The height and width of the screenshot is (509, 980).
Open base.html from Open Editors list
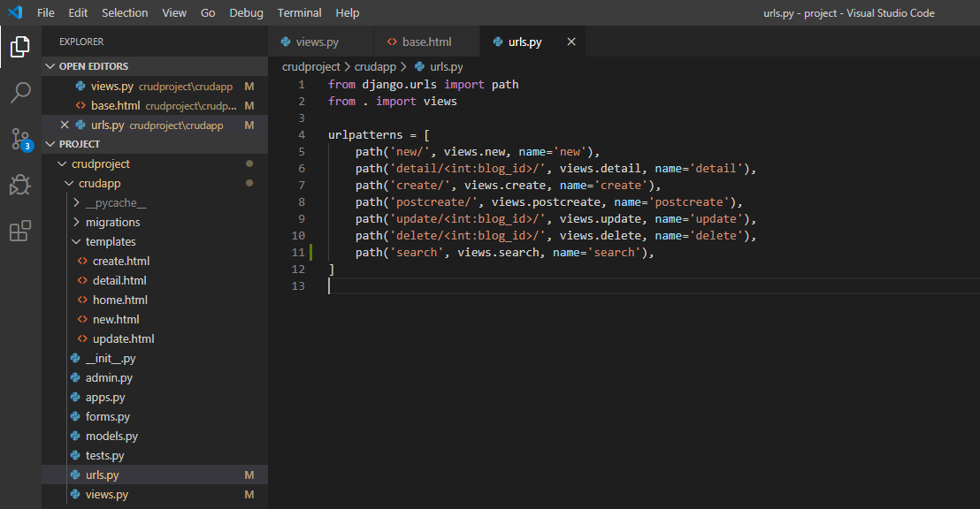[155, 105]
